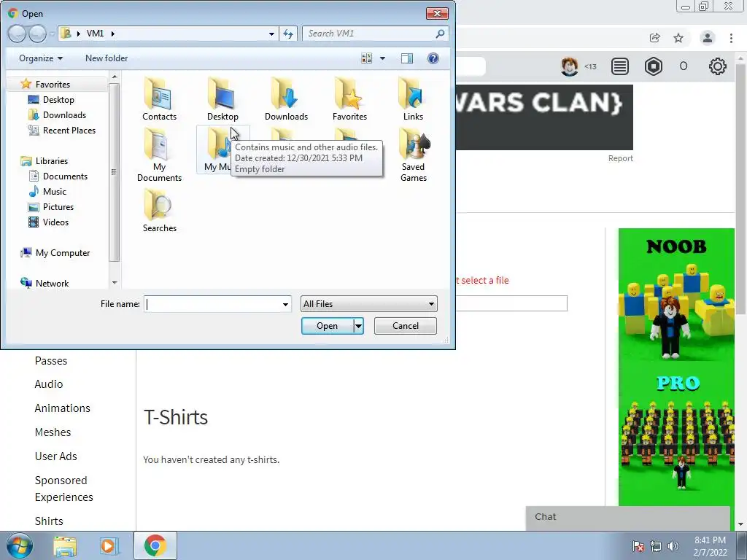The image size is (747, 560).
Task: Open the Downloads folder icon in file list
Action: click(x=286, y=99)
